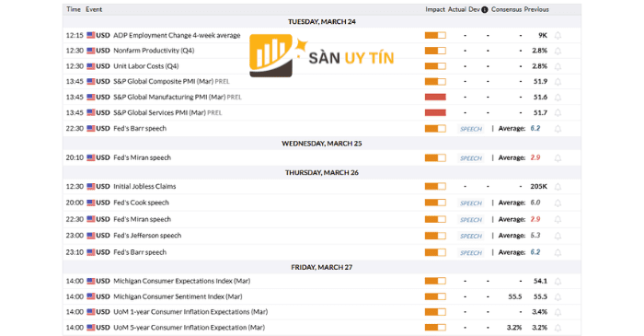Click bell icon on Unit Labor Costs row
644x336 pixels.
click(x=558, y=66)
